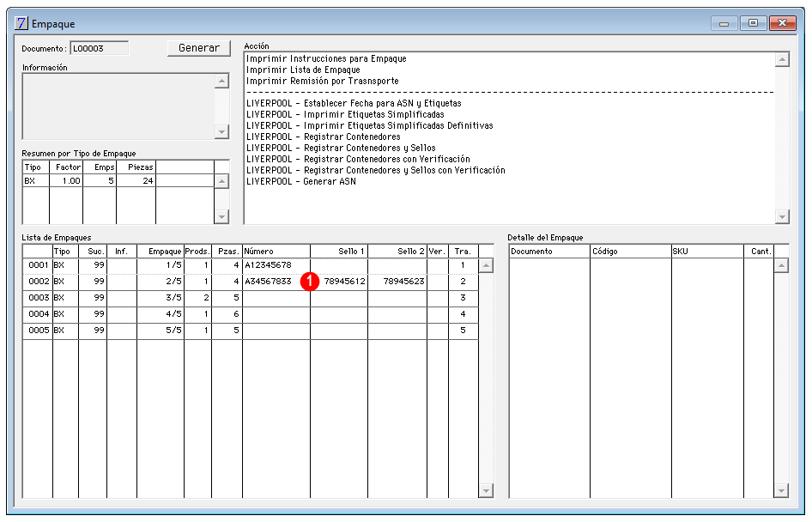Click Piezas value 24 in summary
The width and height of the screenshot is (812, 522).
click(x=148, y=181)
